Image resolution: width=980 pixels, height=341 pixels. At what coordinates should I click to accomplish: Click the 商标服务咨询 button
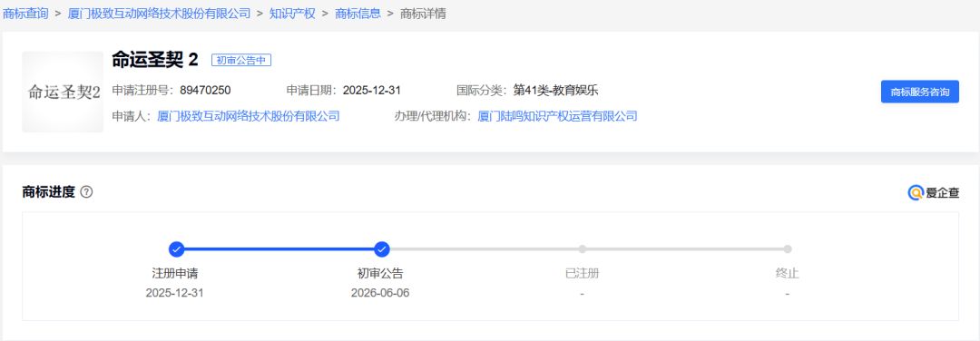(x=920, y=92)
